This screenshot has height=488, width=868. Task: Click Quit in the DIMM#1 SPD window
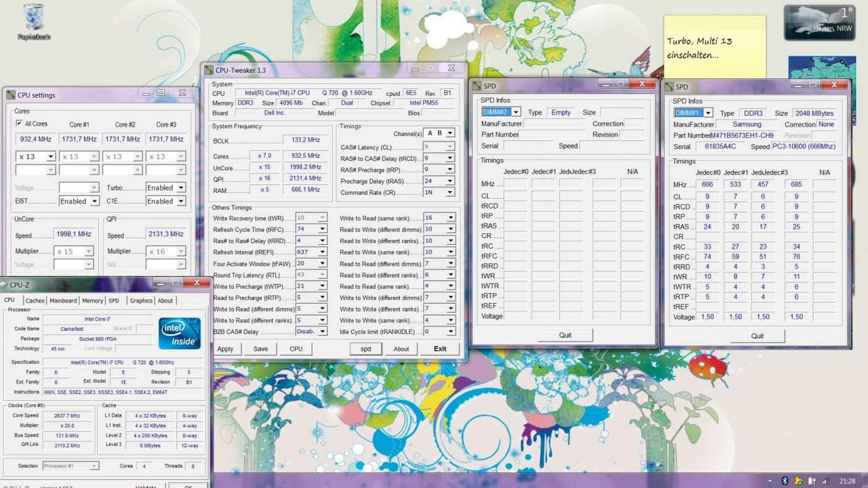757,336
